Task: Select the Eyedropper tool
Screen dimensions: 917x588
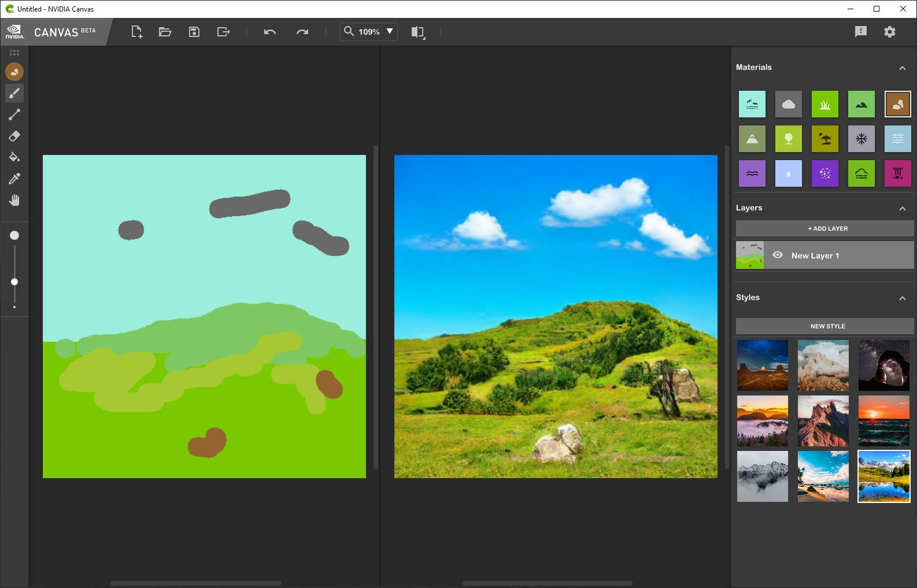Action: [14, 179]
